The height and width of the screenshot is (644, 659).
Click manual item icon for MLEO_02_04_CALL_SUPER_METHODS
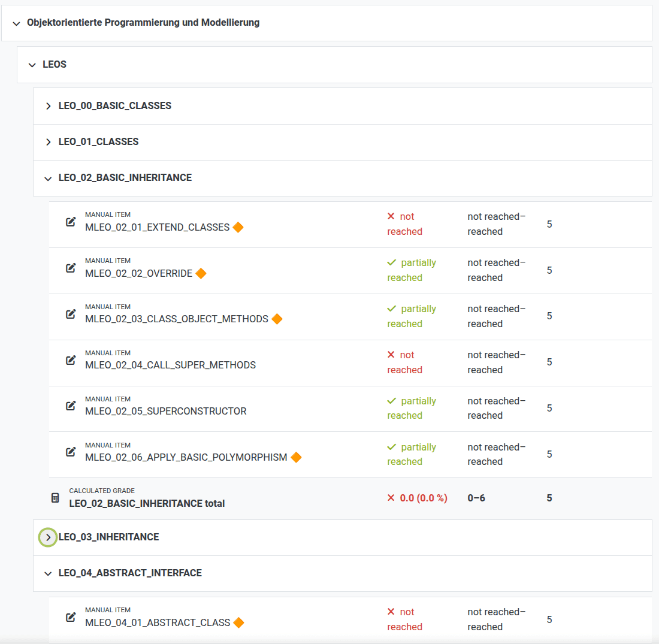71,360
